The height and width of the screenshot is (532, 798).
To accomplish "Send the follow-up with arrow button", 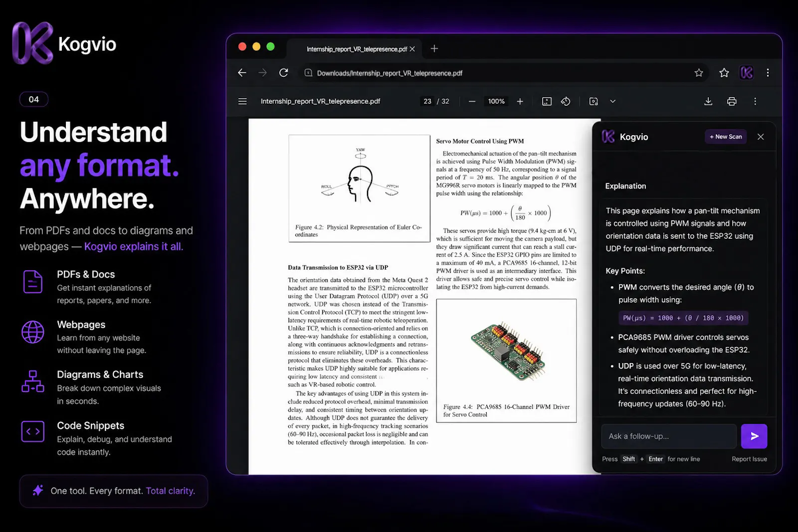I will (754, 436).
